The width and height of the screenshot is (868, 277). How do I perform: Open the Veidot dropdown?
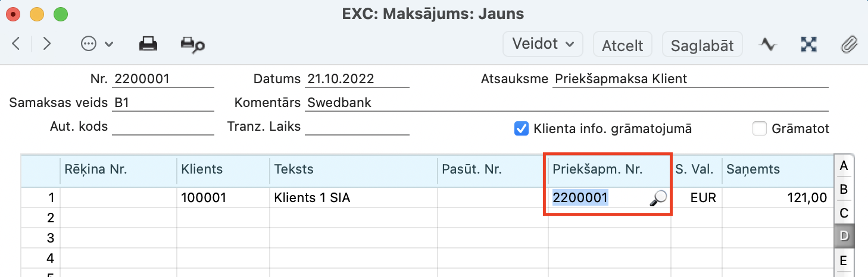pos(543,44)
